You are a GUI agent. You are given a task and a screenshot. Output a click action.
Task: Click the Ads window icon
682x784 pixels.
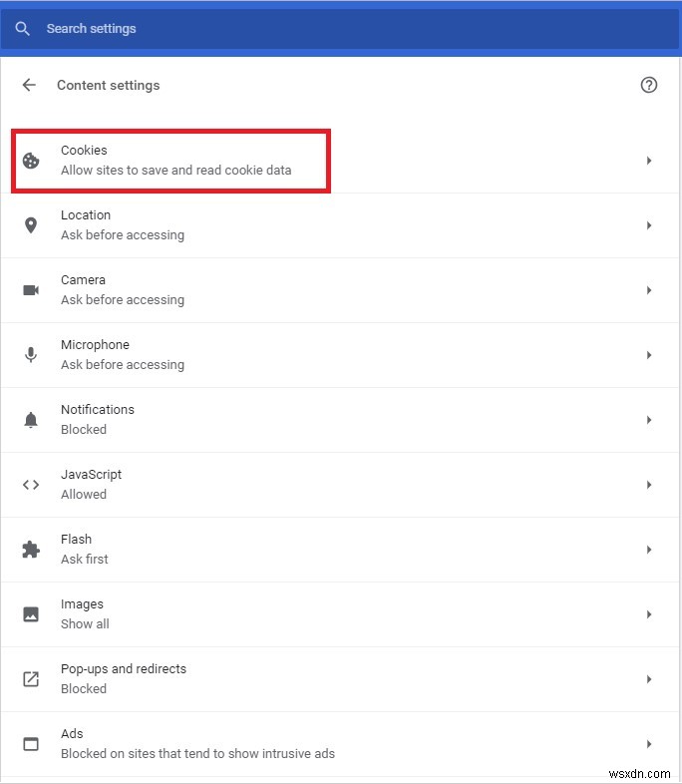point(31,744)
